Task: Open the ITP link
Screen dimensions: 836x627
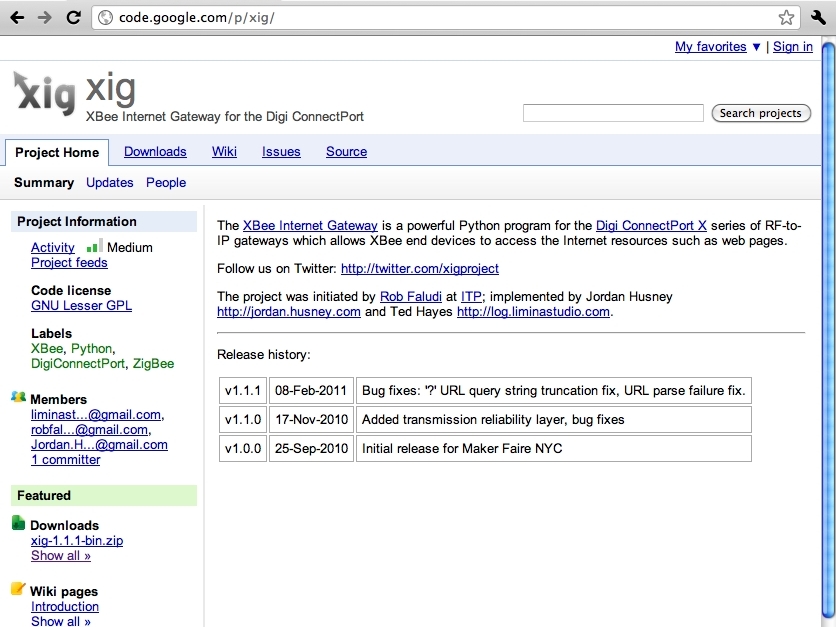Action: click(471, 296)
